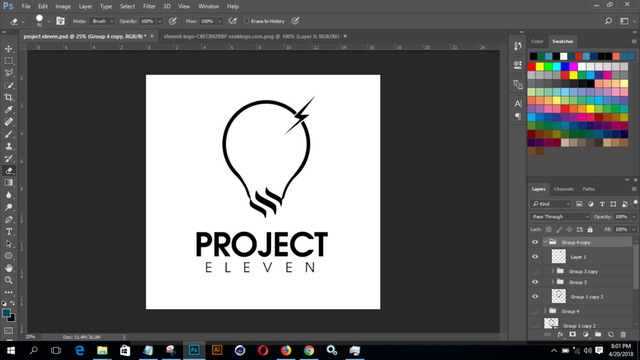Screen dimensions: 640x360
Task: Select the Clone Stamp tool
Action: click(9, 146)
